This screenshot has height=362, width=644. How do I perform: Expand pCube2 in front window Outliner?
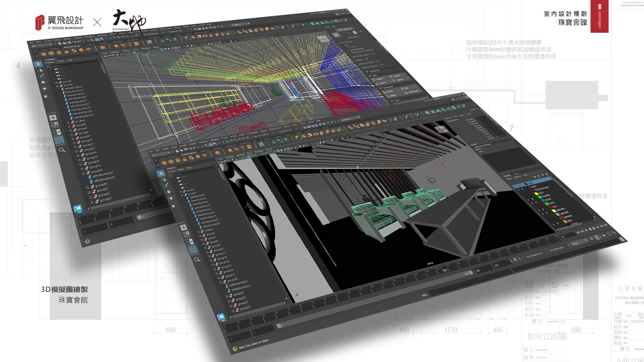point(198,232)
